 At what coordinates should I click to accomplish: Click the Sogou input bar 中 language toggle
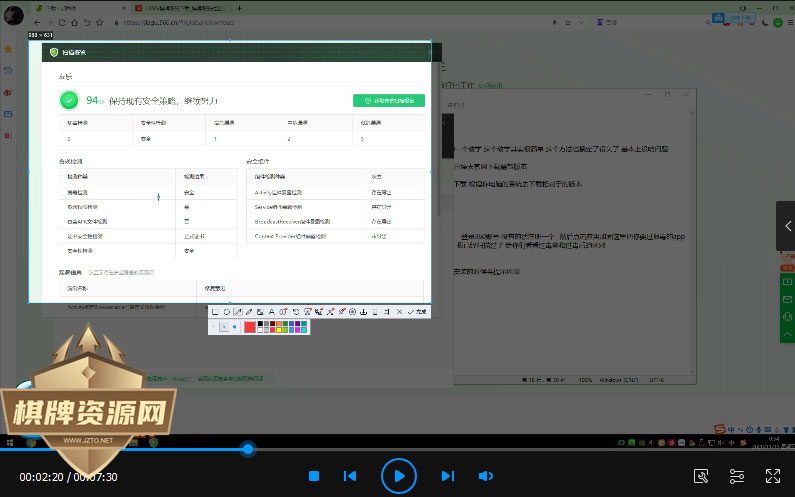(731, 430)
